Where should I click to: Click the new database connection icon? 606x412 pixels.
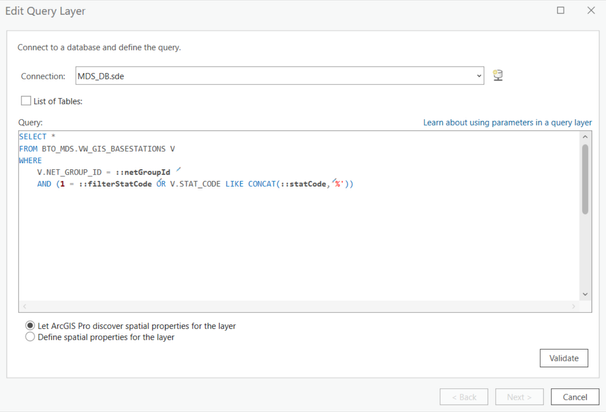[x=498, y=75]
